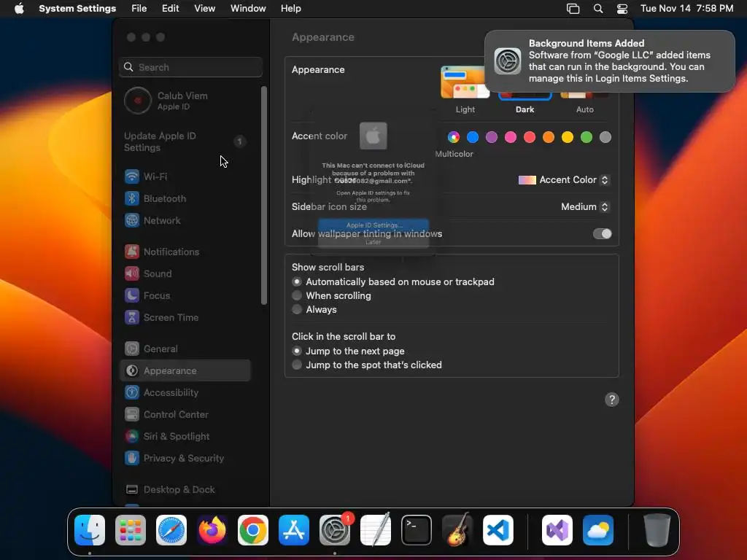Image resolution: width=747 pixels, height=560 pixels.
Task: Choose the purple accent color
Action: [492, 137]
